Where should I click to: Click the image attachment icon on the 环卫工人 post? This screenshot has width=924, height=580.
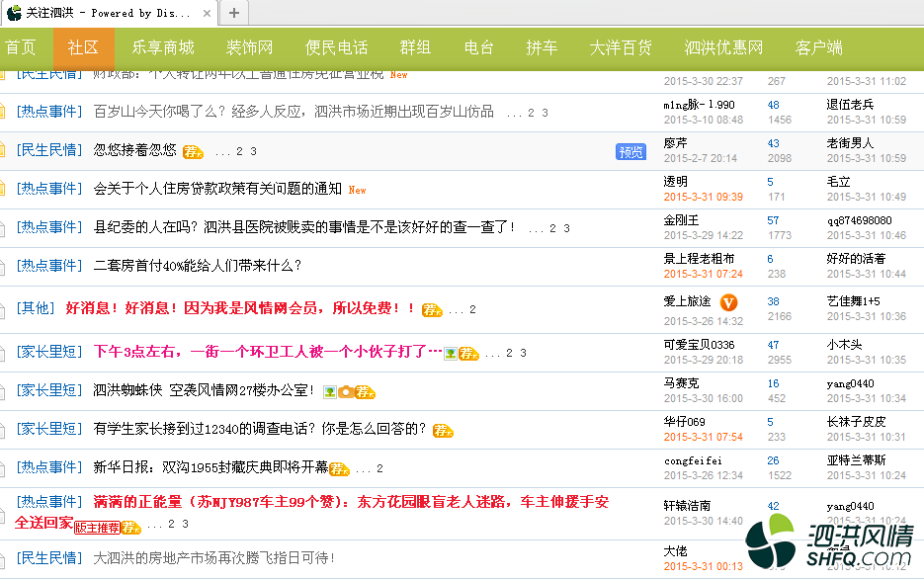451,353
